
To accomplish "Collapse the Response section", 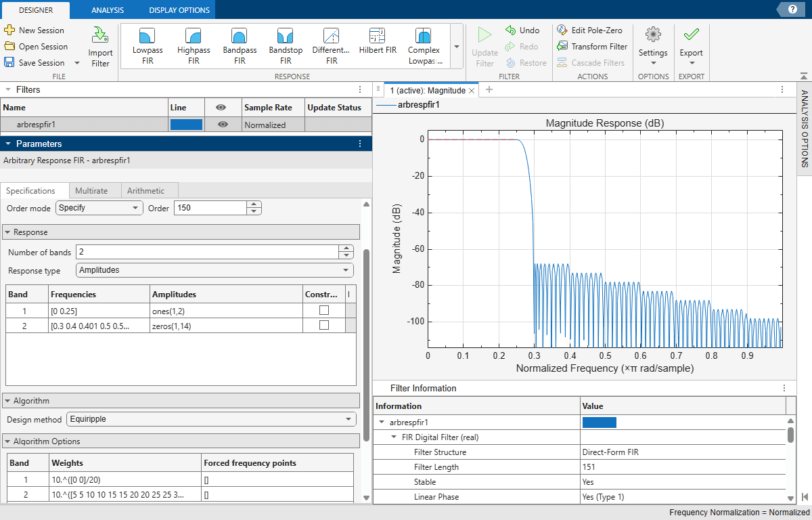I will coord(7,232).
